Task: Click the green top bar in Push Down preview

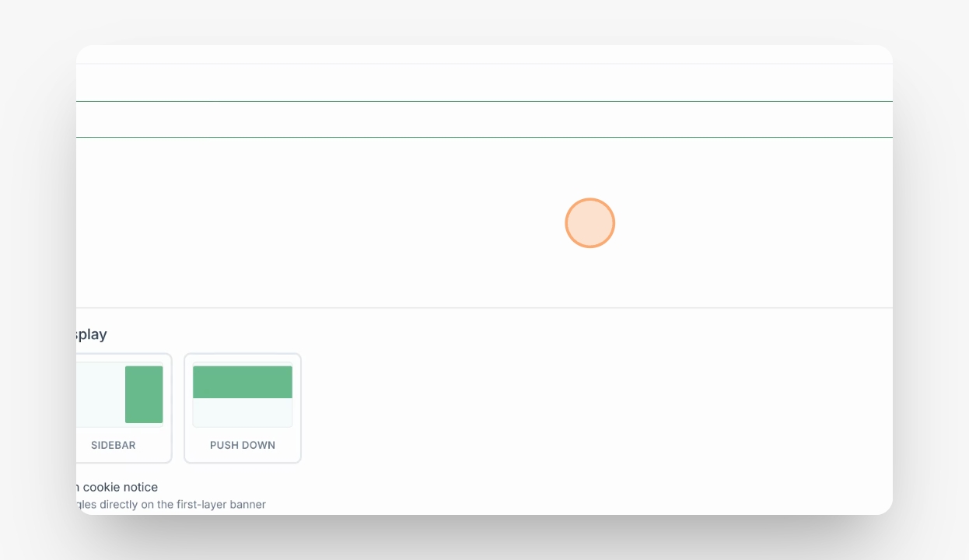Action: tap(243, 382)
